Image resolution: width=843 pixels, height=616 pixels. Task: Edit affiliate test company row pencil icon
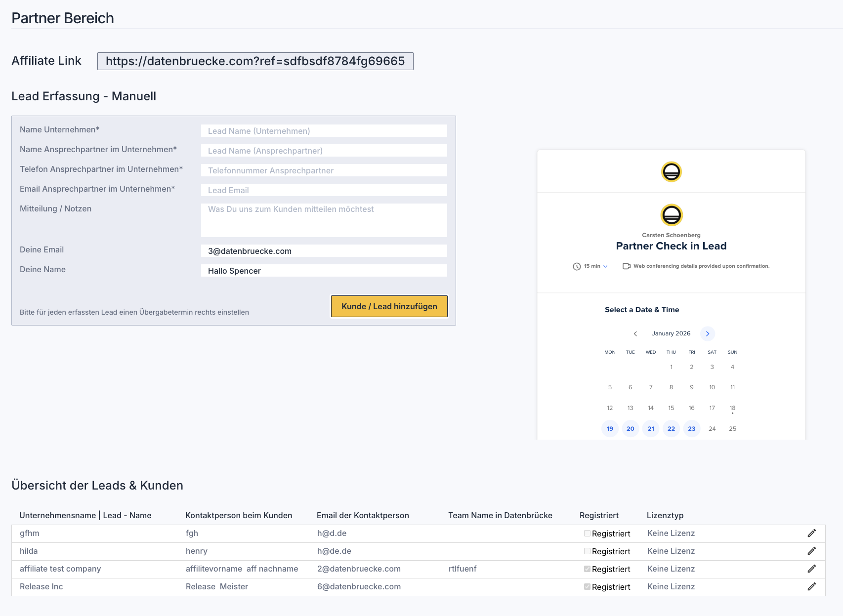(x=811, y=569)
